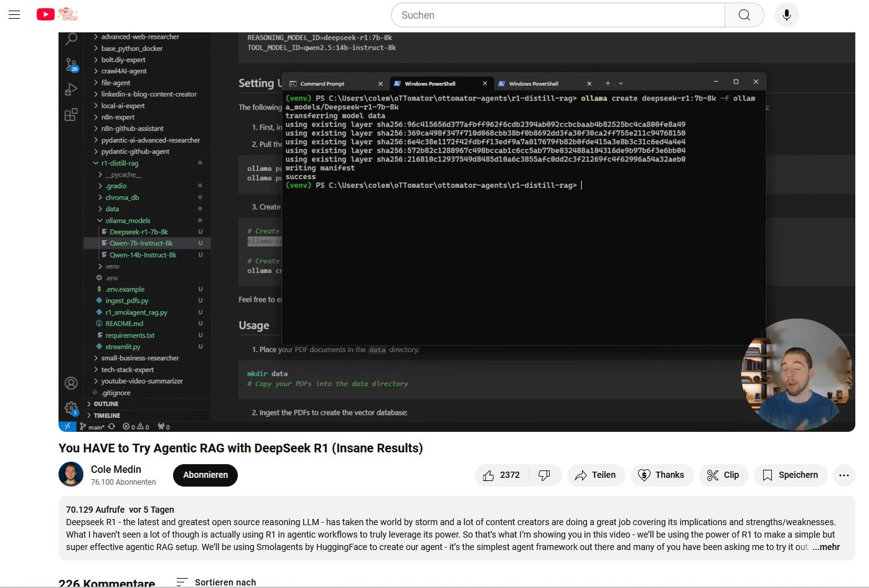Save the video with Speichern
This screenshot has height=588, width=869.
point(791,475)
